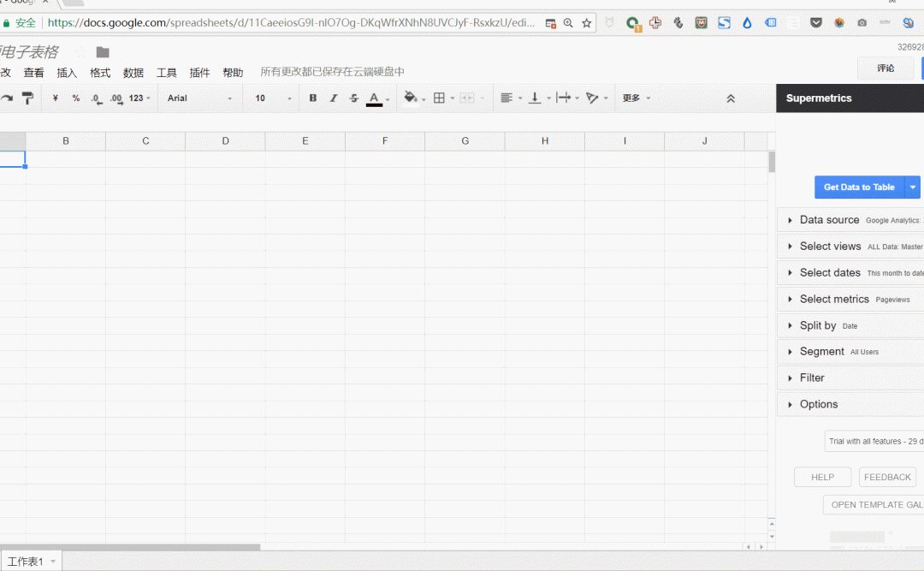The width and height of the screenshot is (924, 571).
Task: Open the text rotation options
Action: (x=592, y=98)
